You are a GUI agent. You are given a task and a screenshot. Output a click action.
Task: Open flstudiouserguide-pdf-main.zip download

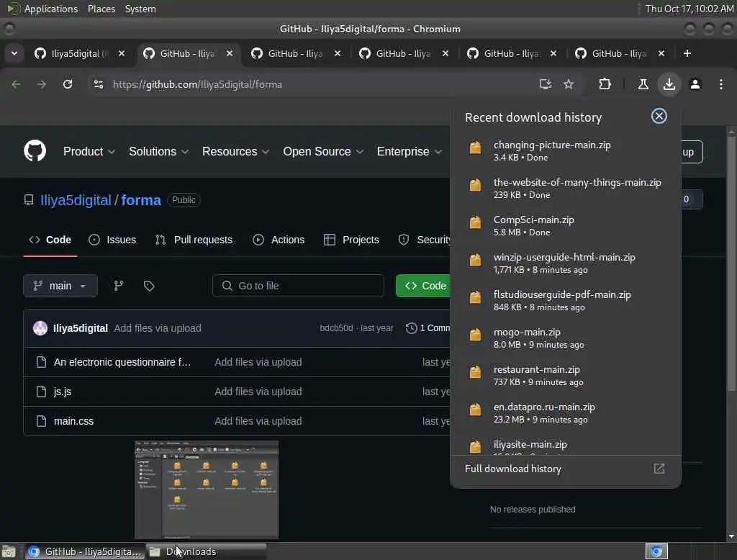(566, 300)
